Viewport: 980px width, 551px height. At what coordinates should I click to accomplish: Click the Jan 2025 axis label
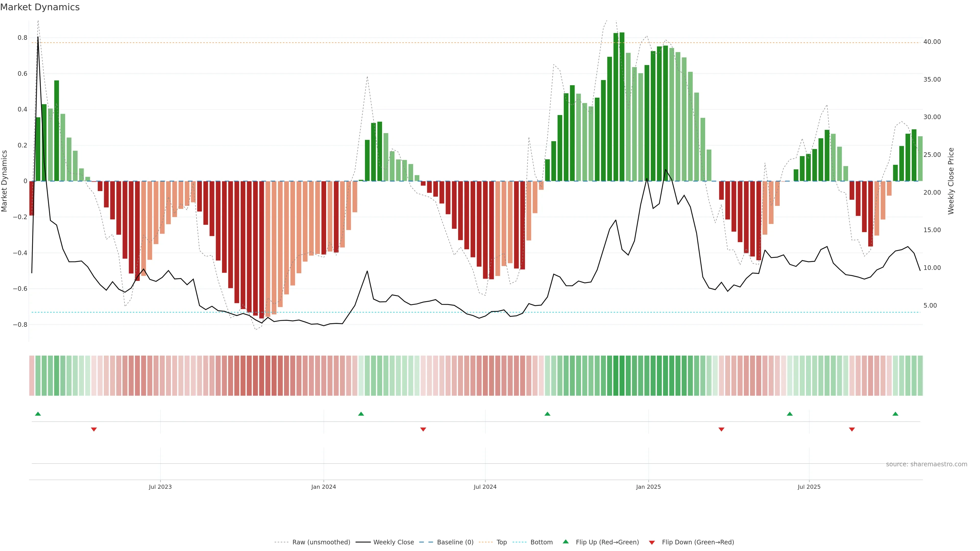pyautogui.click(x=648, y=487)
